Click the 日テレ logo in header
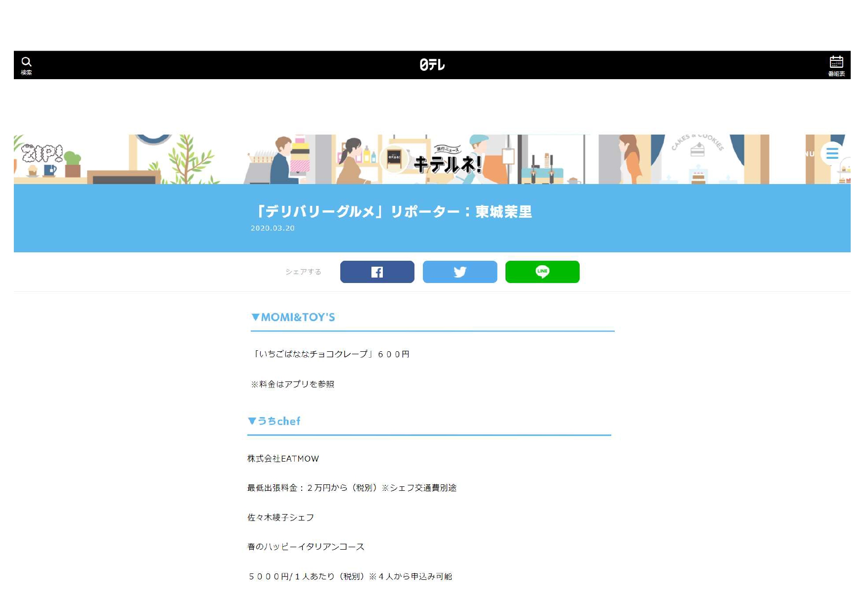 (x=432, y=65)
